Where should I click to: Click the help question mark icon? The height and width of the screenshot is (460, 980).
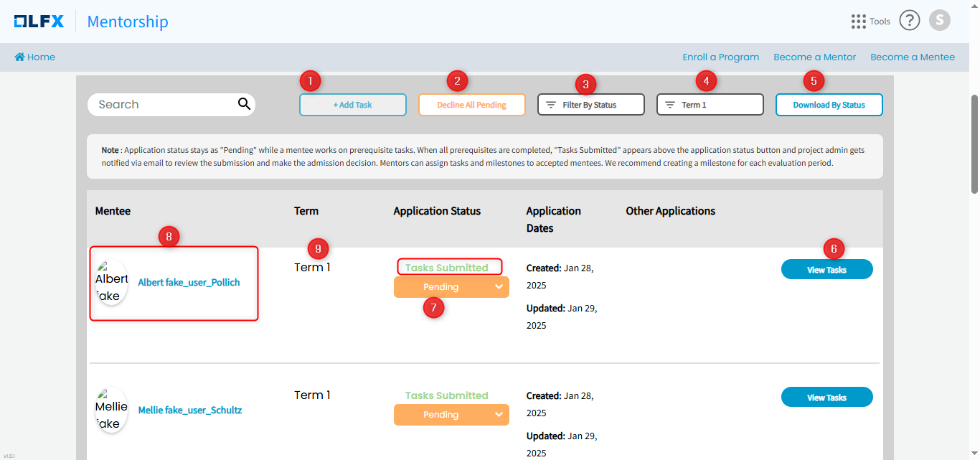pyautogui.click(x=909, y=21)
